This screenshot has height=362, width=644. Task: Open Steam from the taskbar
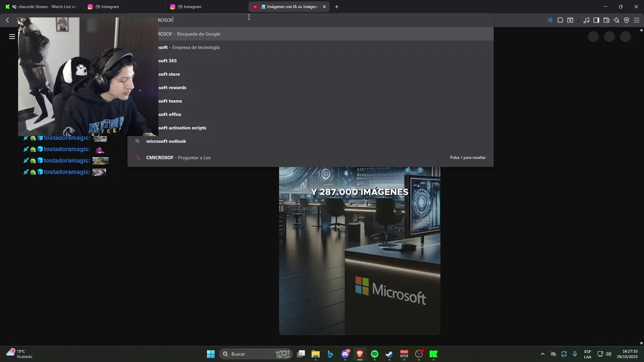(389, 354)
